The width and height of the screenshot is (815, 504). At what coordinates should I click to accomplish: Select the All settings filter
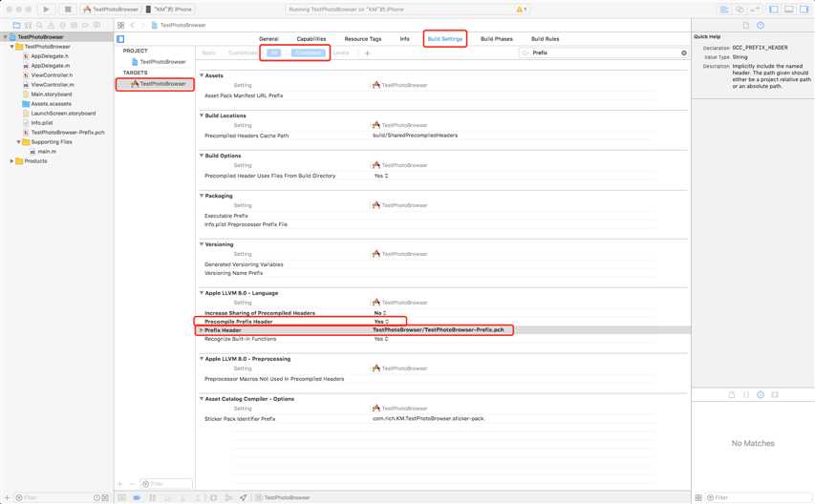273,52
